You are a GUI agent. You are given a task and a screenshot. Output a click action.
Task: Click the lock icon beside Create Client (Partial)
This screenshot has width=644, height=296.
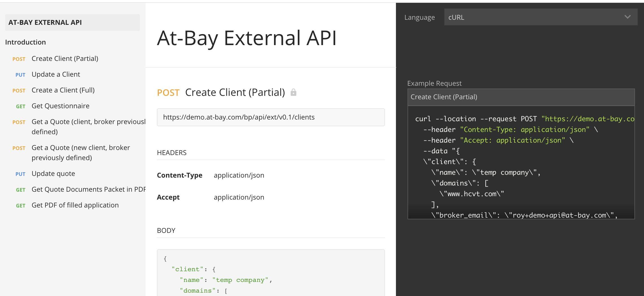pyautogui.click(x=293, y=92)
